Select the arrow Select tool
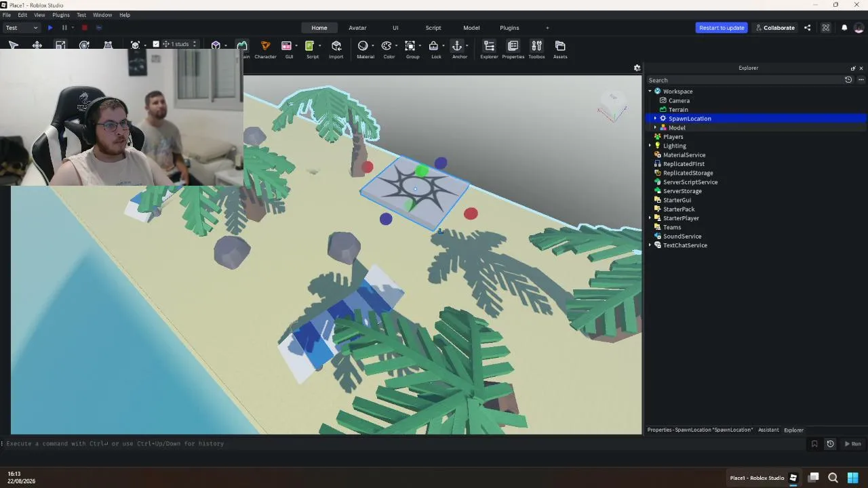868x488 pixels. tap(13, 45)
